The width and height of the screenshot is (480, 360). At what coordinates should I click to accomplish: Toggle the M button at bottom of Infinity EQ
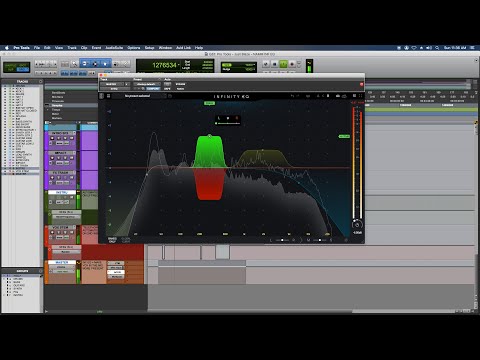308,240
